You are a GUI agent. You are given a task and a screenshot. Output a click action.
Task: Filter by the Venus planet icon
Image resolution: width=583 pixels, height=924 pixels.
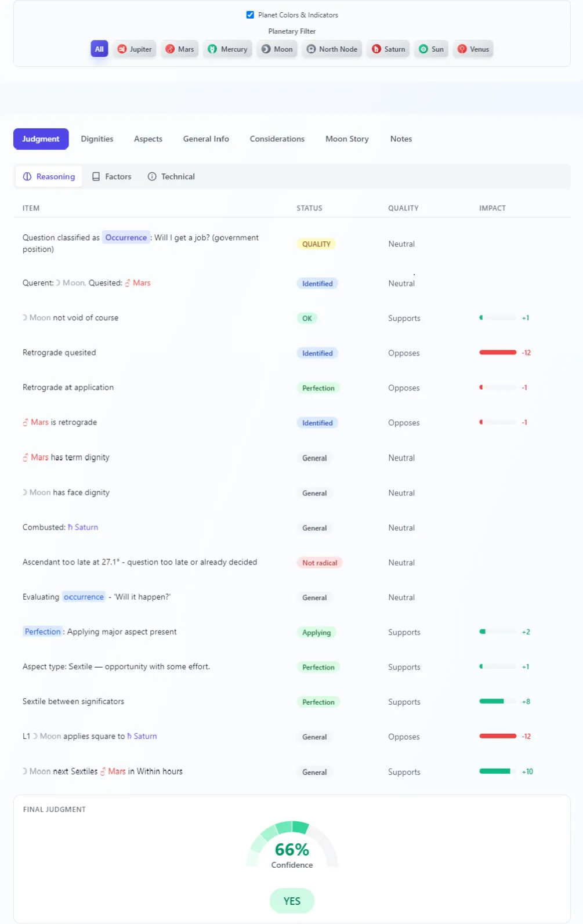[462, 49]
